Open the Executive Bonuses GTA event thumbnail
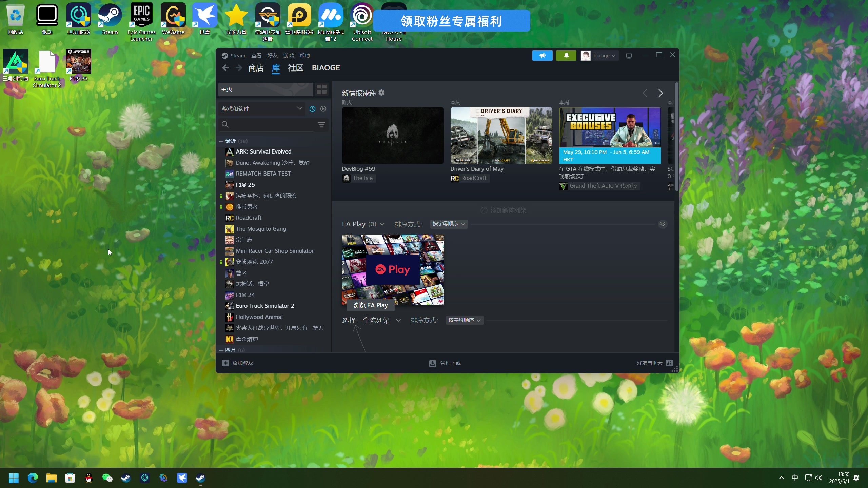 click(x=610, y=136)
